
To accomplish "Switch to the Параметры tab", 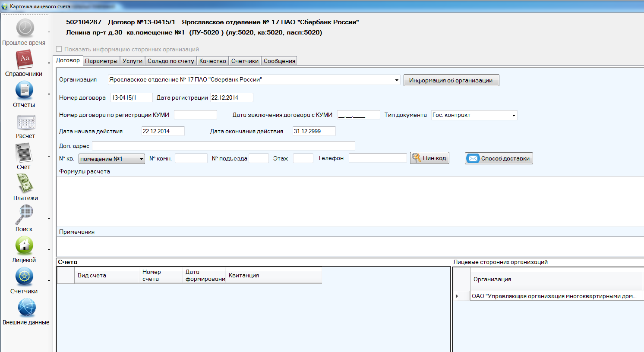I will point(101,61).
